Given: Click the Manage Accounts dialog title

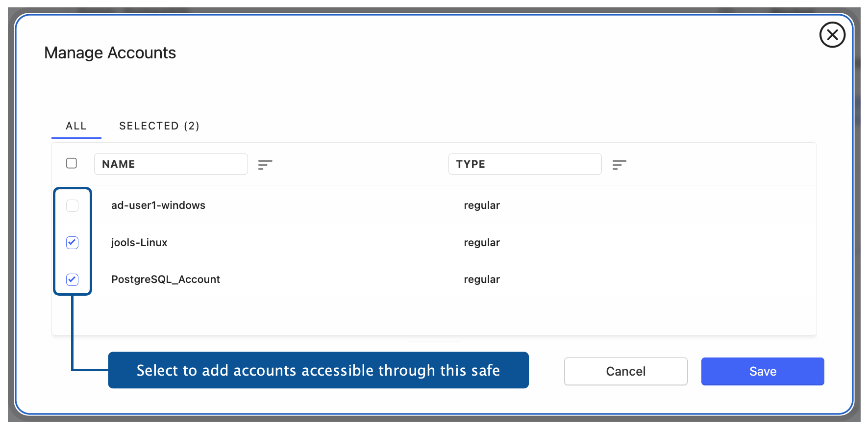Looking at the screenshot, I should [x=110, y=53].
